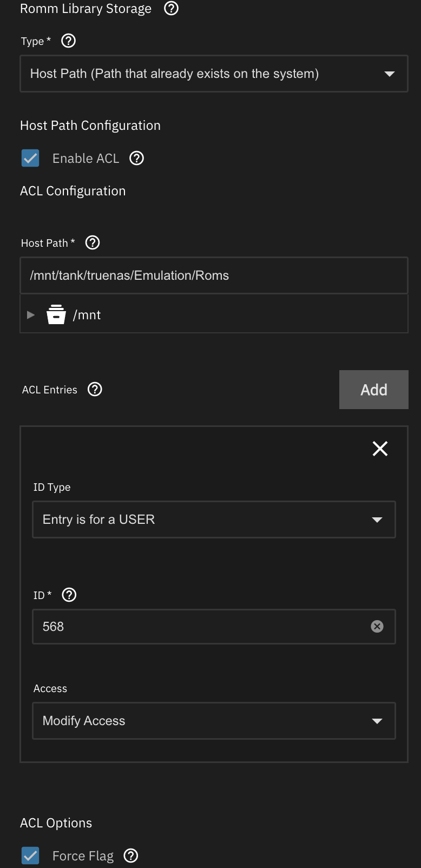
Task: Remove the ACL entry with X
Action: coord(380,449)
